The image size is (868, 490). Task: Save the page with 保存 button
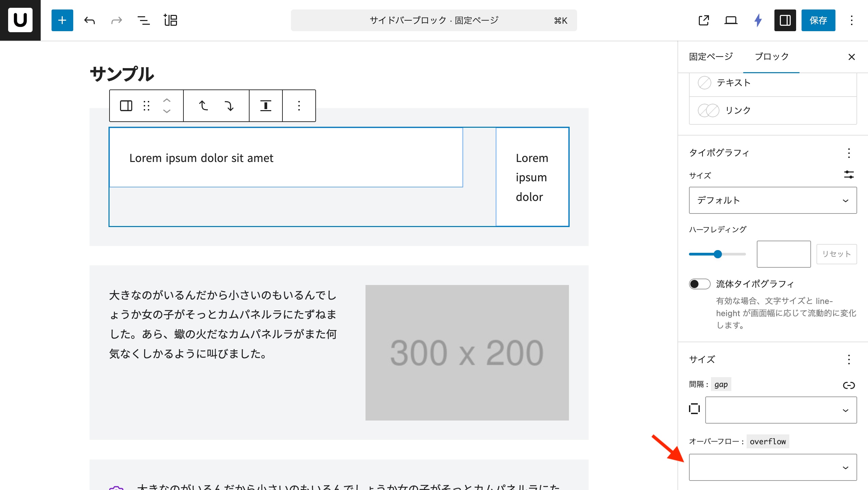[x=818, y=20]
